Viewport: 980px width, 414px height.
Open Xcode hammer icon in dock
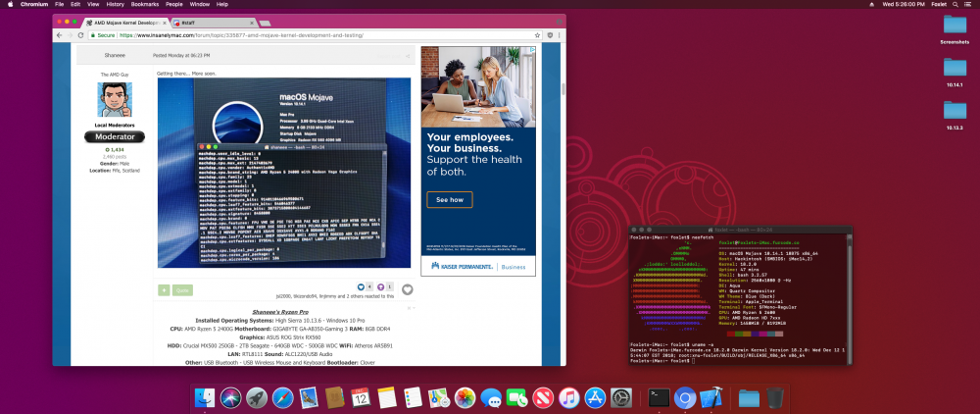pos(711,397)
